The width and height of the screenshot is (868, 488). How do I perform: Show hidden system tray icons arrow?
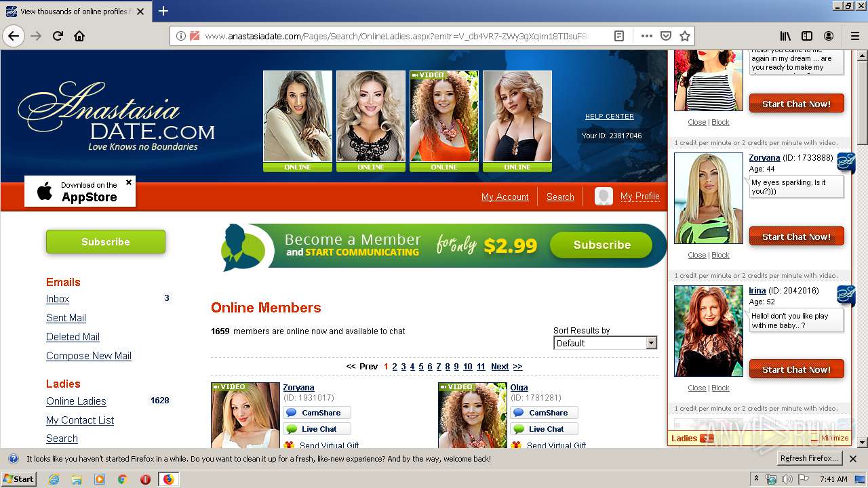[x=756, y=479]
